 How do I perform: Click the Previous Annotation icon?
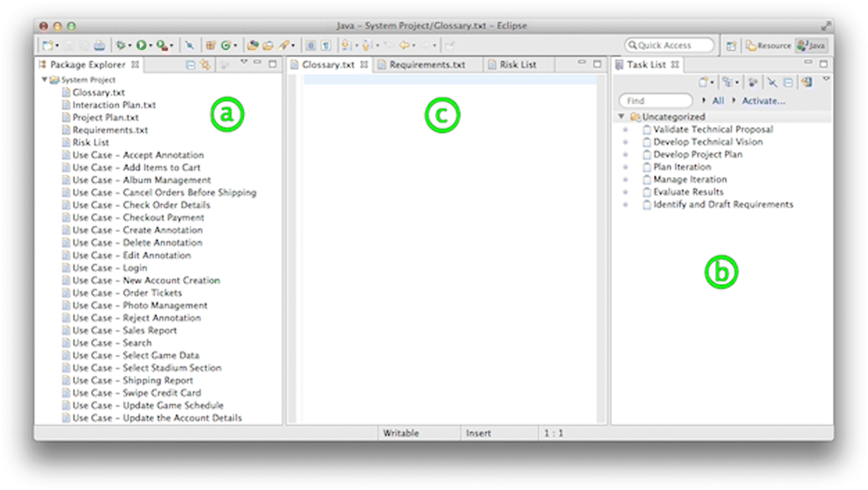[x=366, y=45]
